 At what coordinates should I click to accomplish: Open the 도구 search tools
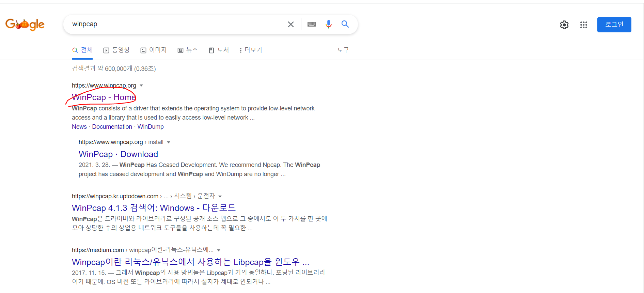pos(343,50)
